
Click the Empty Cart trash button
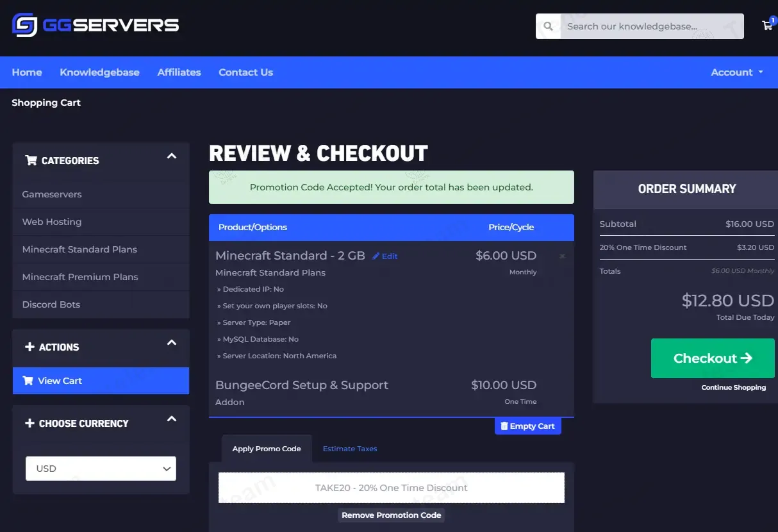(527, 426)
